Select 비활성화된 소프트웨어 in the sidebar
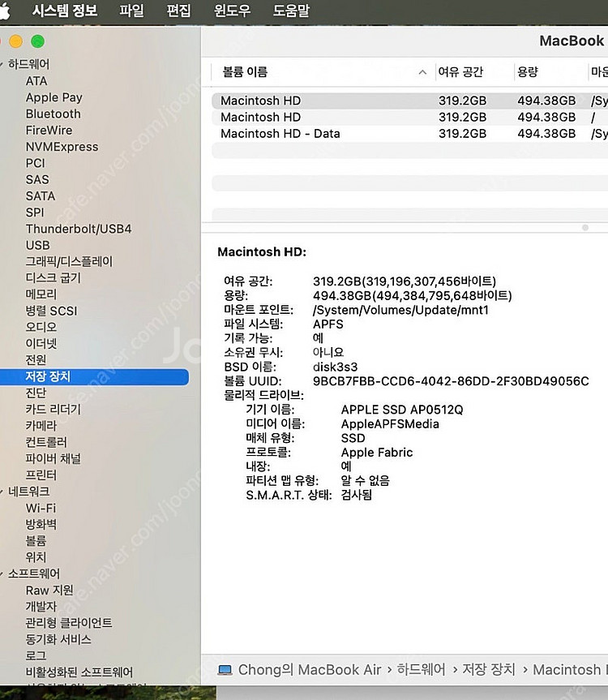608x700 pixels. (x=79, y=672)
